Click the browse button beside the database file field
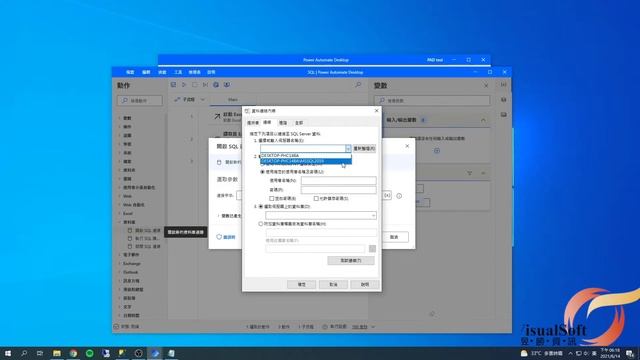 click(372, 249)
